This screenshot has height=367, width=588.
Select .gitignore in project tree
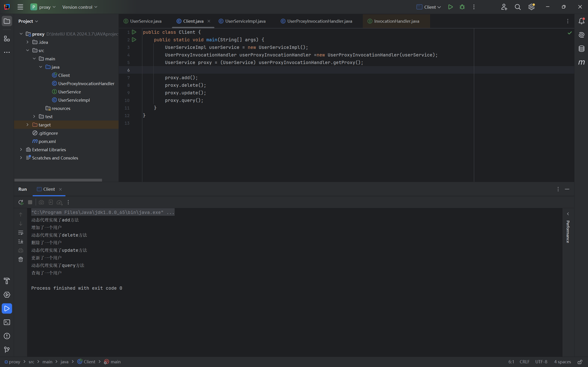pos(48,133)
